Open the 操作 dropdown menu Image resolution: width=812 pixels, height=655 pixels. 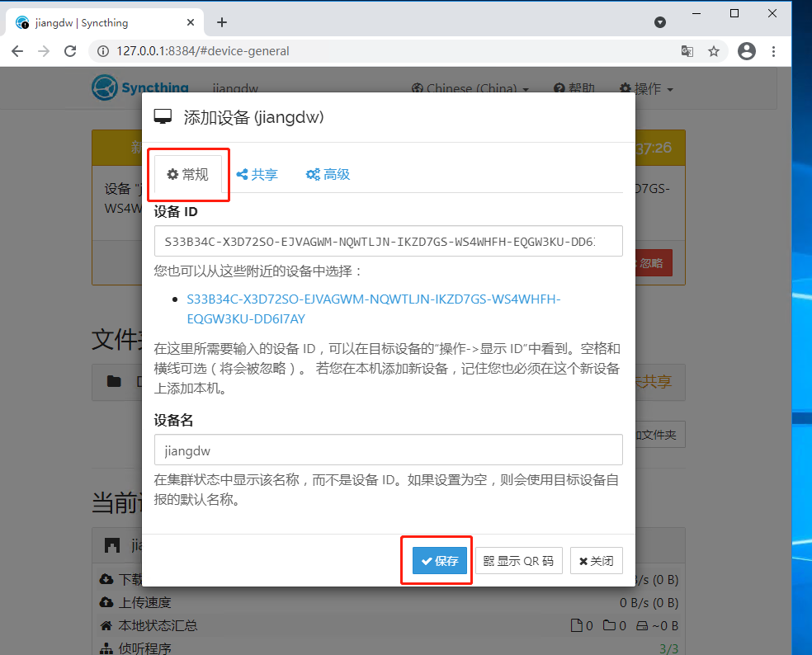click(x=646, y=87)
